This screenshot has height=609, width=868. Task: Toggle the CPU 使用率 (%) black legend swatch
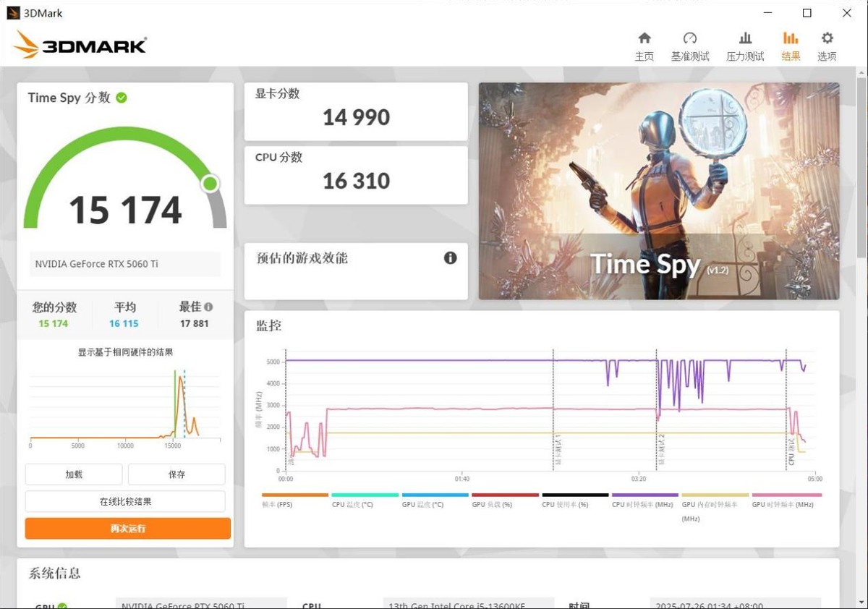(576, 495)
